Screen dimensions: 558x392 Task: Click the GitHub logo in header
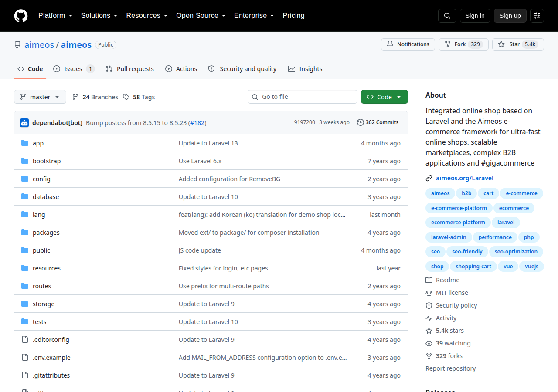click(x=21, y=16)
